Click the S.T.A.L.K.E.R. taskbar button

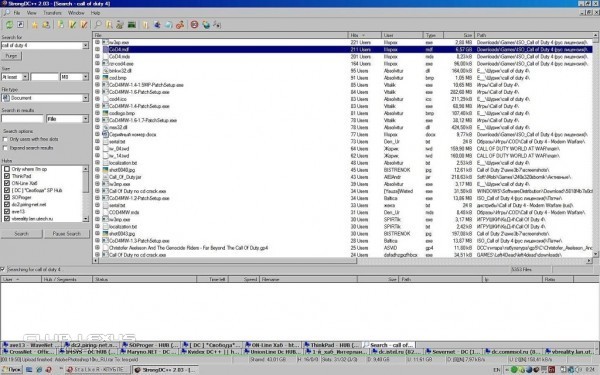click(x=97, y=370)
